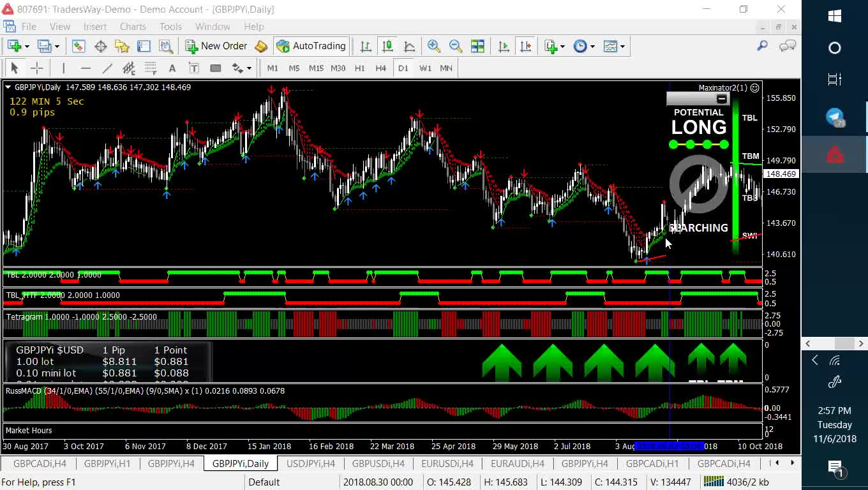The width and height of the screenshot is (868, 490).
Task: Switch to the M15 timeframe
Action: coord(316,68)
